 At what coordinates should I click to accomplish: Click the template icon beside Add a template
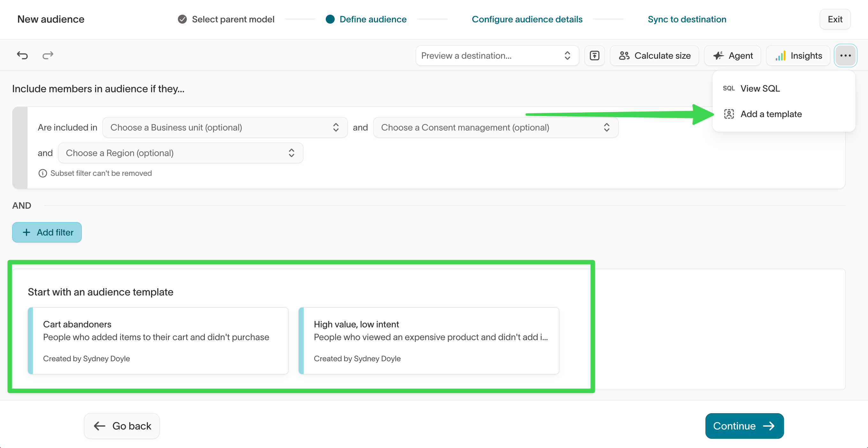(729, 114)
